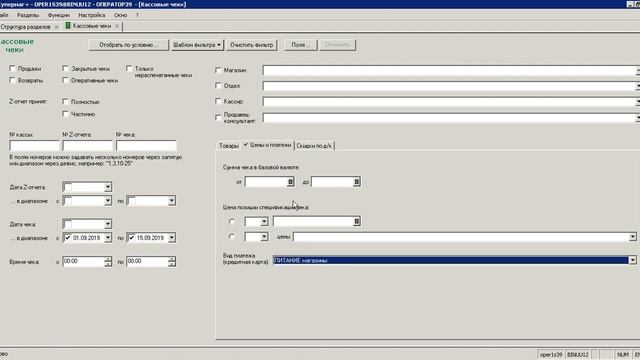Uncheck the 15.09.2019 date checkbox
The width and height of the screenshot is (640, 360).
click(131, 238)
